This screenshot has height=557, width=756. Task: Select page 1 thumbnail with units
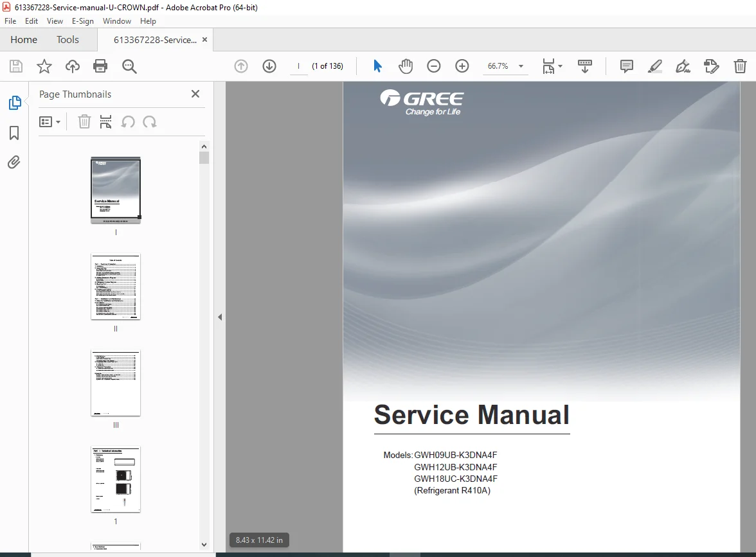[116, 479]
